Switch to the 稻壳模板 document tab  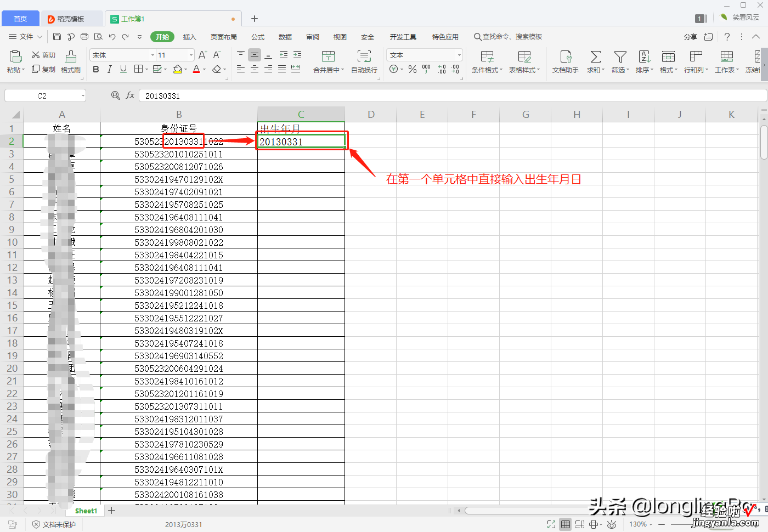click(x=71, y=19)
